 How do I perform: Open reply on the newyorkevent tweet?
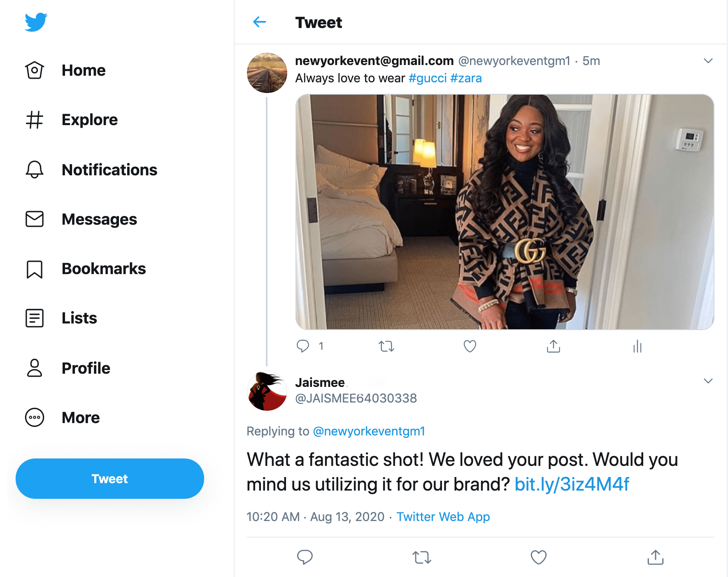coord(303,347)
